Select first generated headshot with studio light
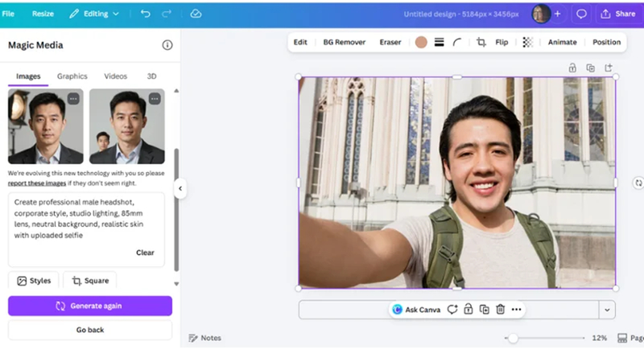Image resolution: width=644 pixels, height=362 pixels. click(x=46, y=126)
